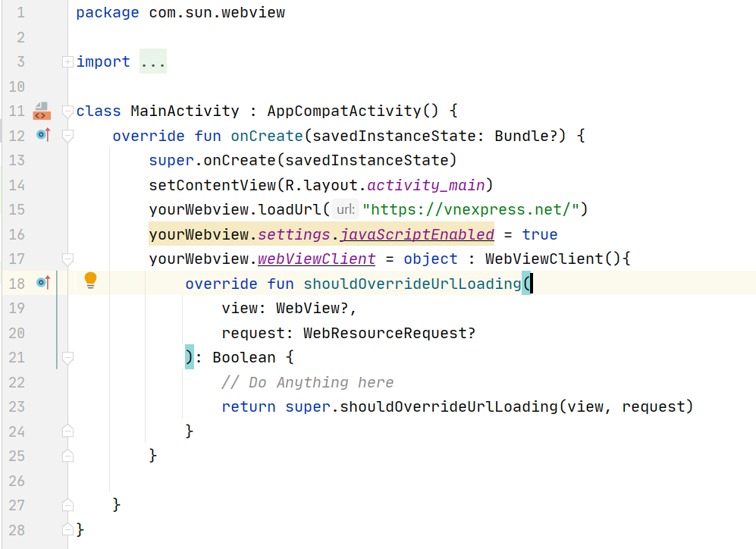
Task: Click line number 1 in the gutter
Action: coord(20,13)
